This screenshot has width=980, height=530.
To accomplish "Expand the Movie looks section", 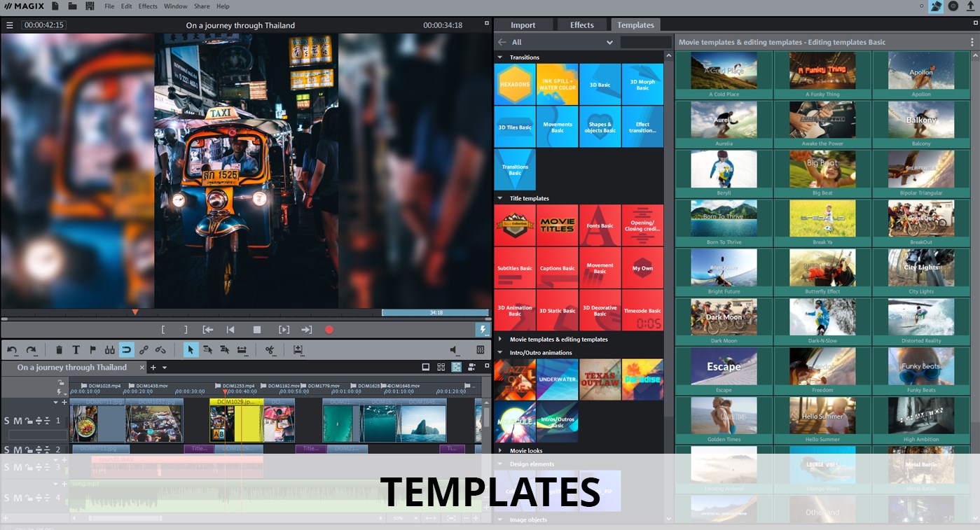I will [x=500, y=451].
